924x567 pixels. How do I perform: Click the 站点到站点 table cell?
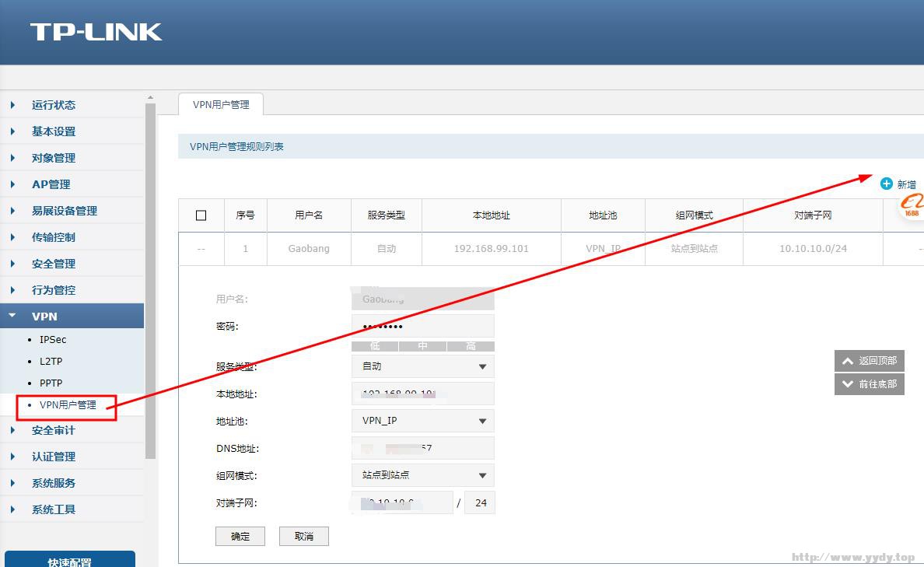pos(695,249)
